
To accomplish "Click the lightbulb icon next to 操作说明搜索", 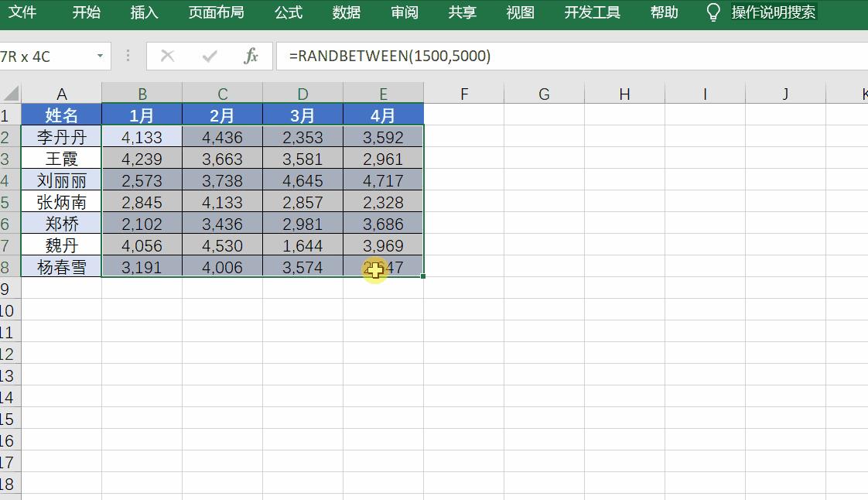I will (713, 12).
